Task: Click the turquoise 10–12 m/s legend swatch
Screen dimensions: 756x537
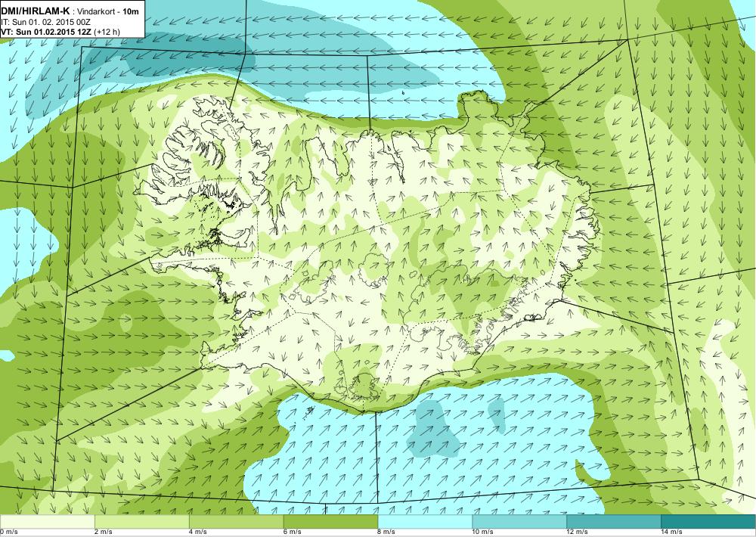Action: pyautogui.click(x=520, y=521)
